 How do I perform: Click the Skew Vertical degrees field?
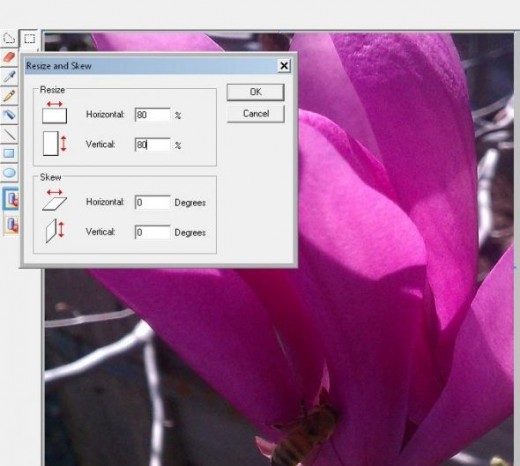tap(153, 232)
